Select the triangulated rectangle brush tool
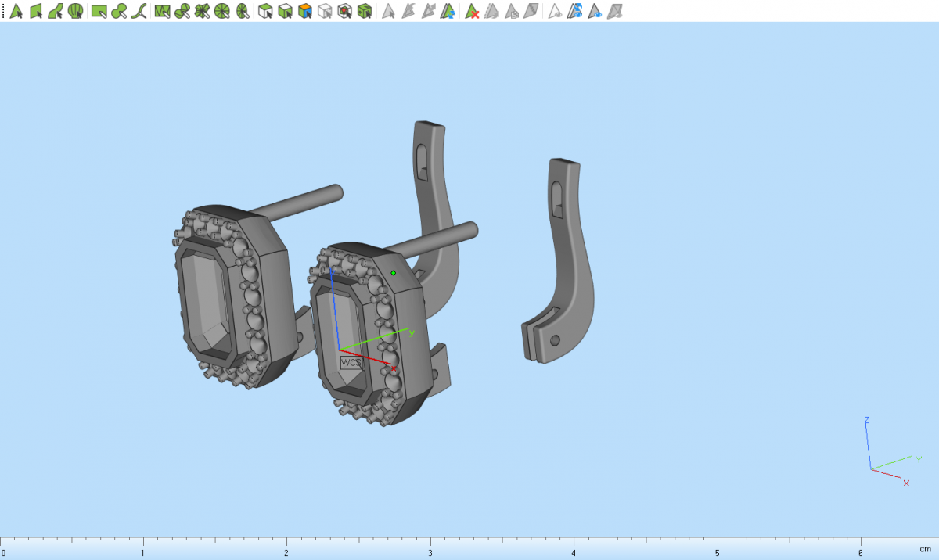This screenshot has width=939, height=560. pos(162,11)
